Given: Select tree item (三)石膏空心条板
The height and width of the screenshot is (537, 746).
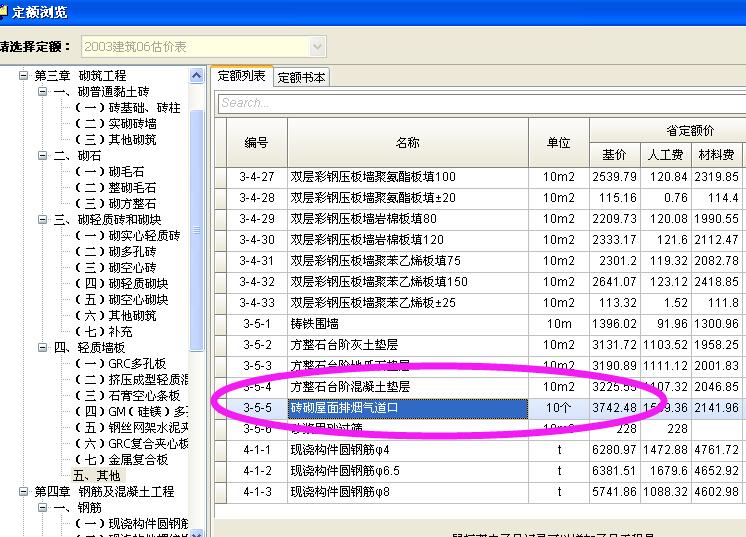Looking at the screenshot, I should click(128, 396).
